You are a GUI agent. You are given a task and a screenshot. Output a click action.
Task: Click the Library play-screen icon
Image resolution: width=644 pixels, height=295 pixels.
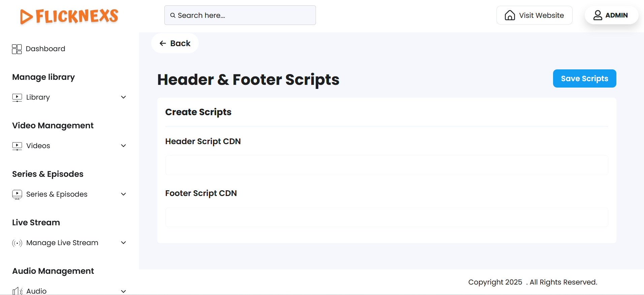pos(17,98)
